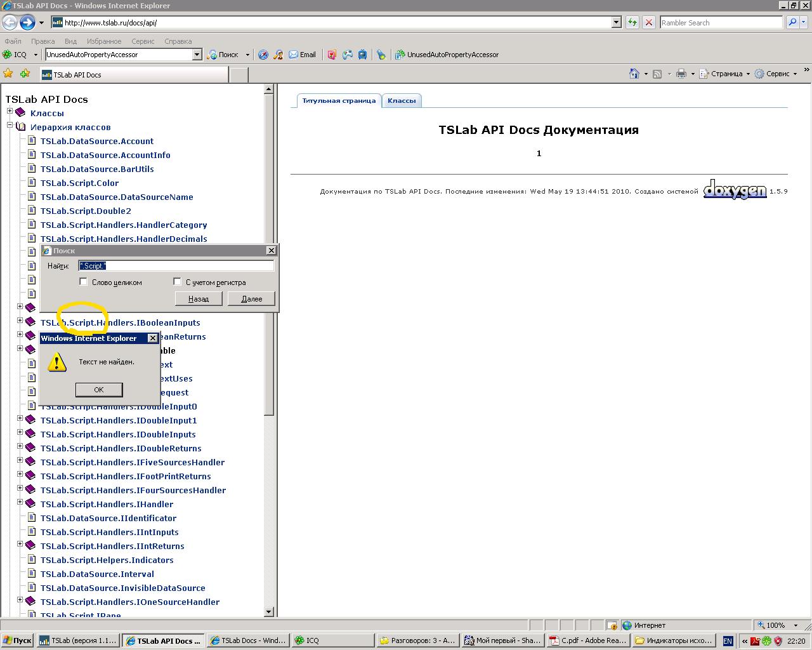Open the TSLab.Script.Color link
Image resolution: width=812 pixels, height=650 pixels.
[79, 183]
